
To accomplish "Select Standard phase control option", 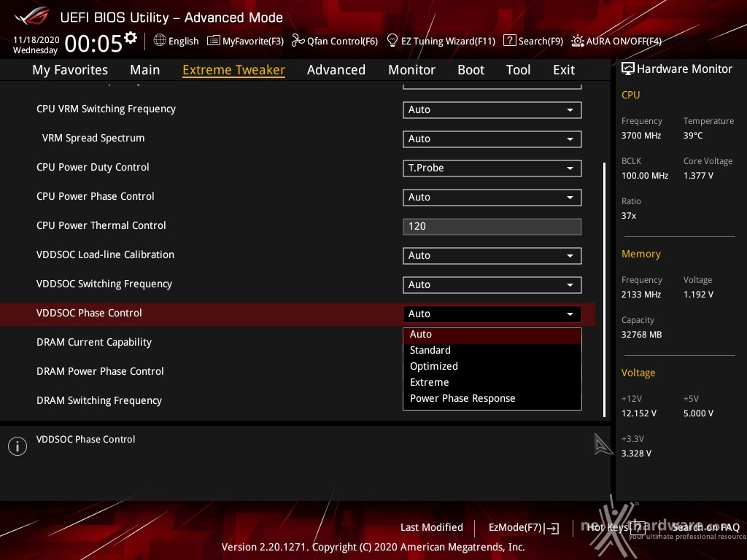I will click(492, 351).
